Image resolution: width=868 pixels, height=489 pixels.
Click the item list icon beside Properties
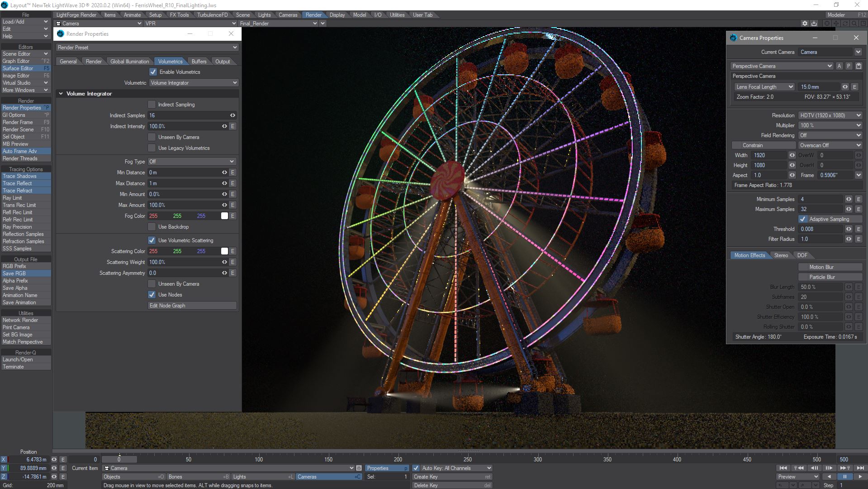[359, 468]
